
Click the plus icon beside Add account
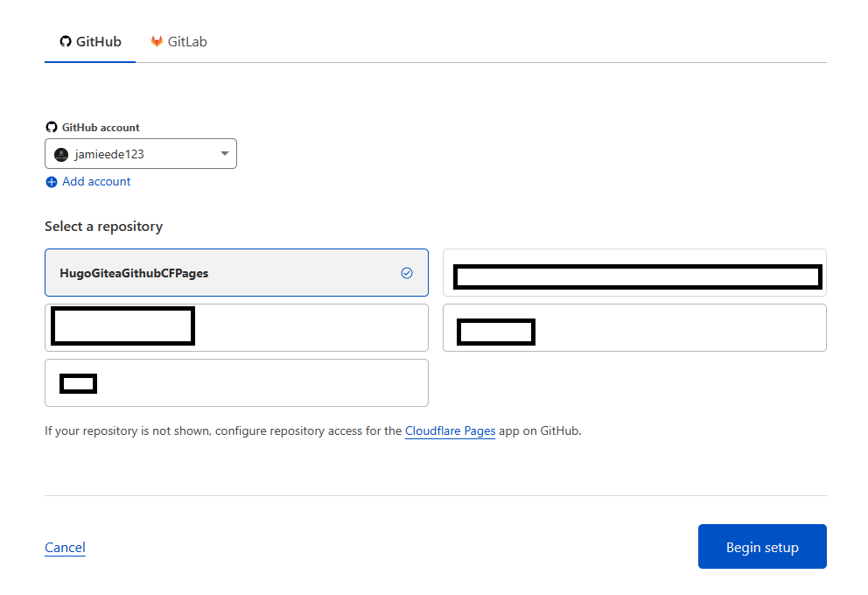[x=52, y=182]
